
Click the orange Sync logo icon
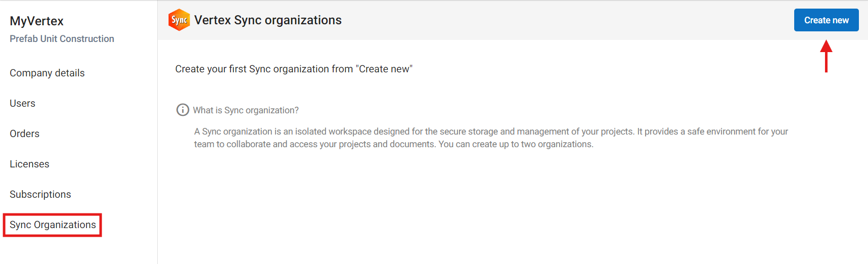coord(179,20)
